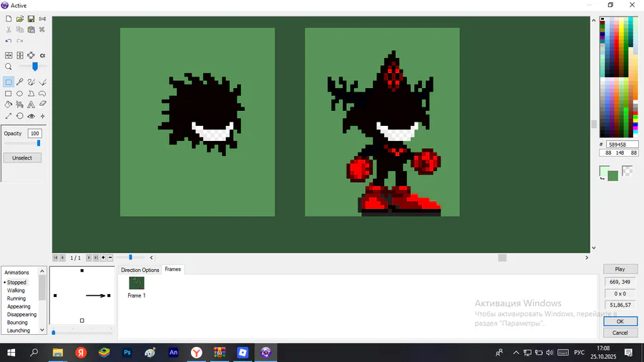
Task: Click the Play button
Action: coord(620,269)
